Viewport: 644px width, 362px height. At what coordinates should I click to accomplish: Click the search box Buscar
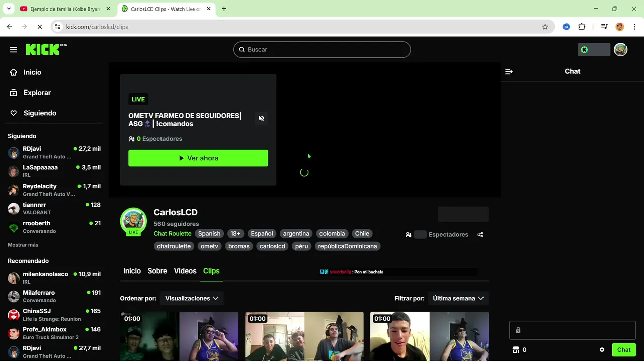(x=322, y=49)
